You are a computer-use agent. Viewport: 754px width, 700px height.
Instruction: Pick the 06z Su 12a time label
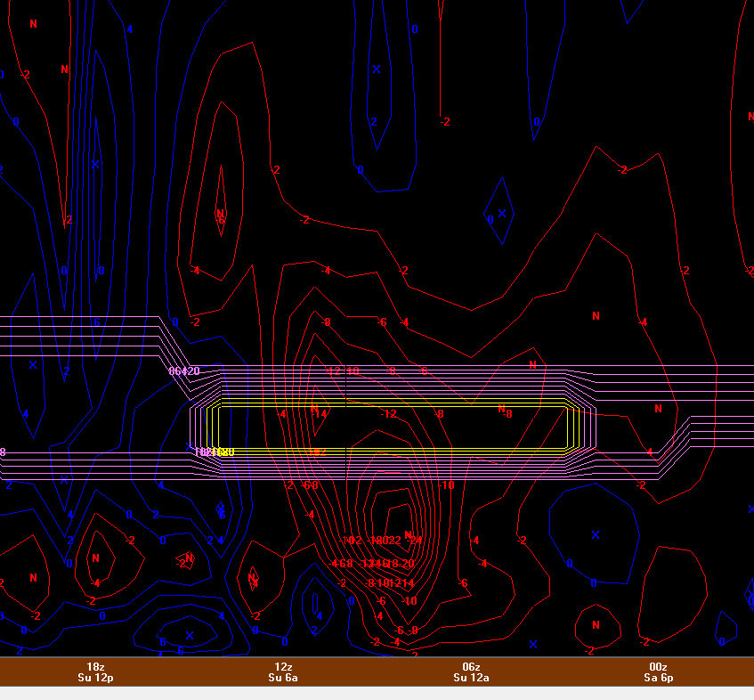click(471, 672)
